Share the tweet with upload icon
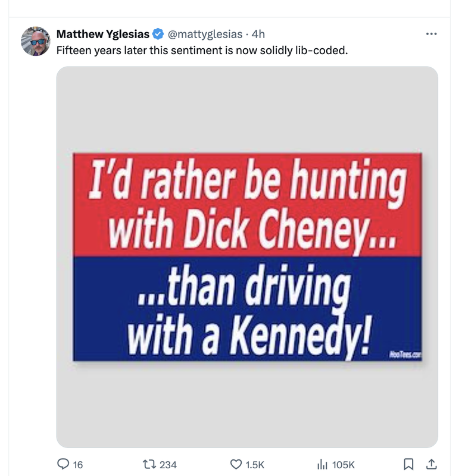The image size is (468, 476). (x=431, y=464)
